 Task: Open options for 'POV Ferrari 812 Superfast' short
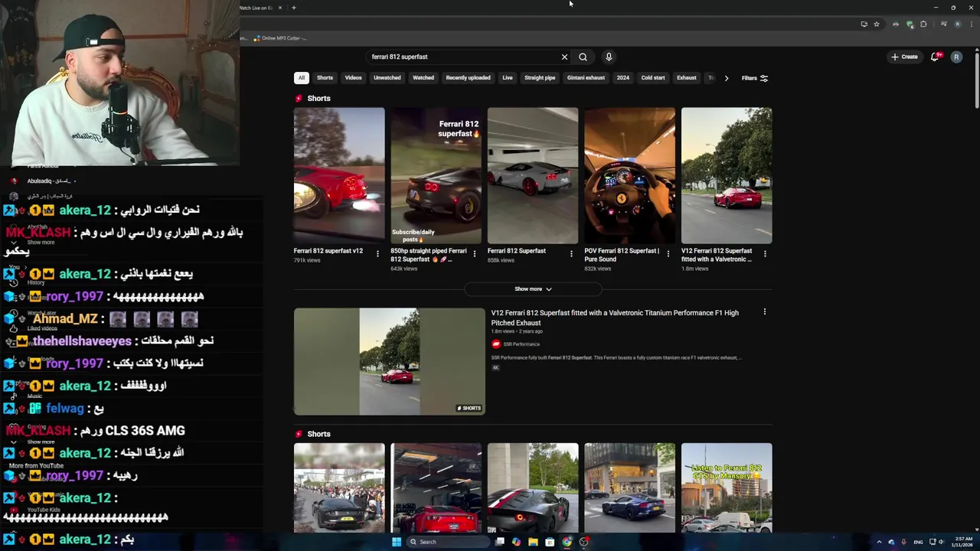pos(668,254)
